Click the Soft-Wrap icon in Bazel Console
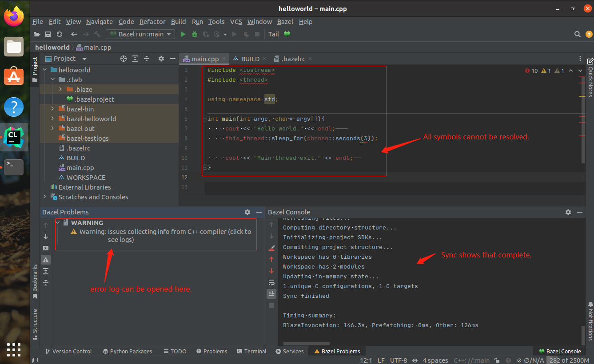The width and height of the screenshot is (594, 364). coord(271,282)
